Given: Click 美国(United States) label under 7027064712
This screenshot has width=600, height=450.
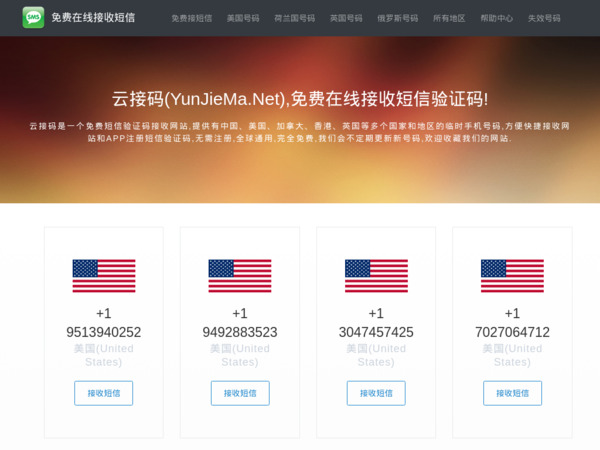Looking at the screenshot, I should coord(512,355).
